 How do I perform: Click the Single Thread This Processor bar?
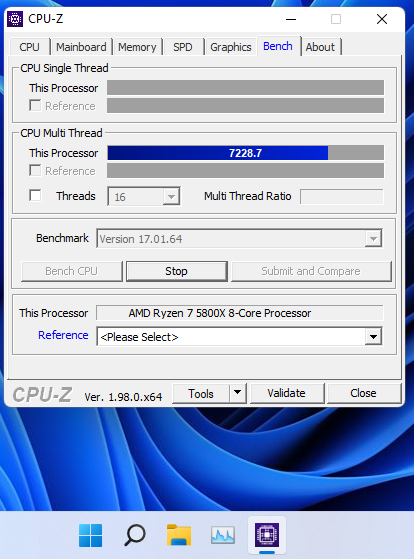(245, 88)
